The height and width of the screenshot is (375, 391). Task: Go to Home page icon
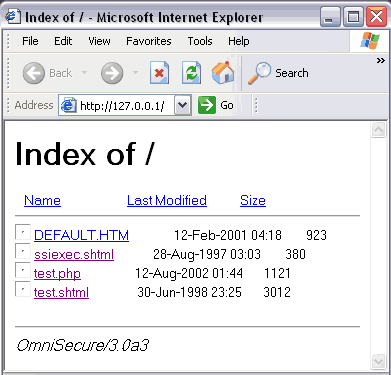(x=223, y=72)
